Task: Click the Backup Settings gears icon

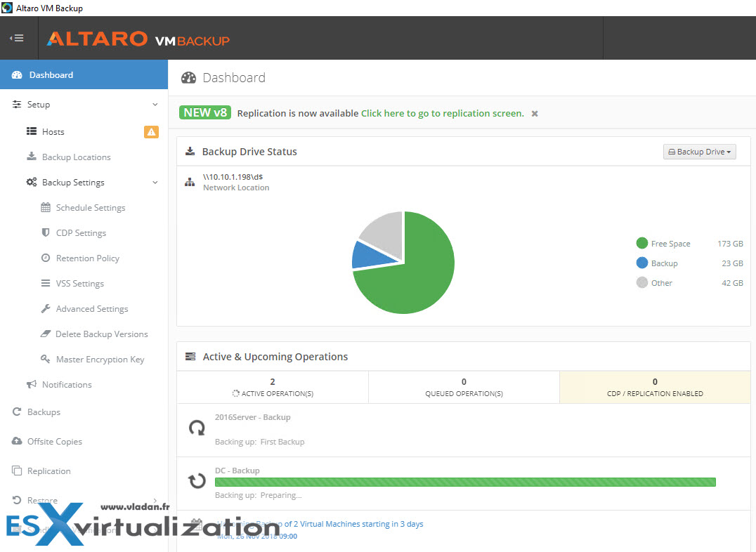Action: coord(32,182)
